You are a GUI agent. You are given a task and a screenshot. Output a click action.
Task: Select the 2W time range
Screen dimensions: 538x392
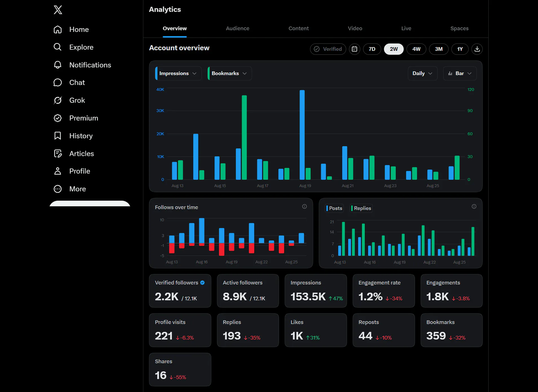[x=394, y=49]
